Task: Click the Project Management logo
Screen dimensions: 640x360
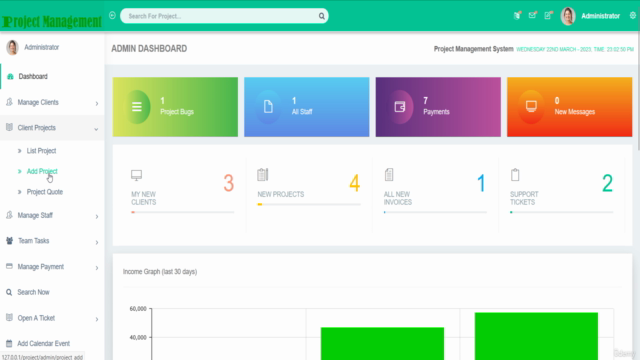Action: pyautogui.click(x=51, y=21)
